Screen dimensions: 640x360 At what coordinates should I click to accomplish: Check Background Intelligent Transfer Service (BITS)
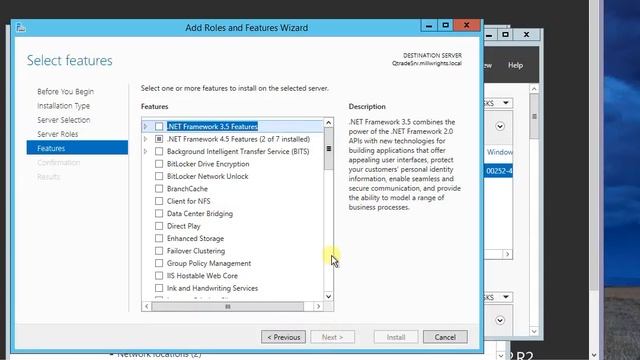tap(159, 151)
